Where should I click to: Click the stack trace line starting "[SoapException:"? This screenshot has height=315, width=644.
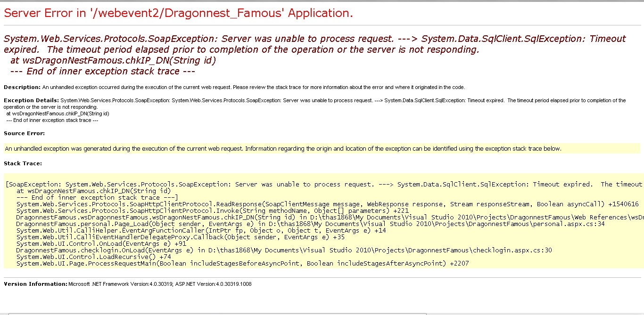[324, 185]
